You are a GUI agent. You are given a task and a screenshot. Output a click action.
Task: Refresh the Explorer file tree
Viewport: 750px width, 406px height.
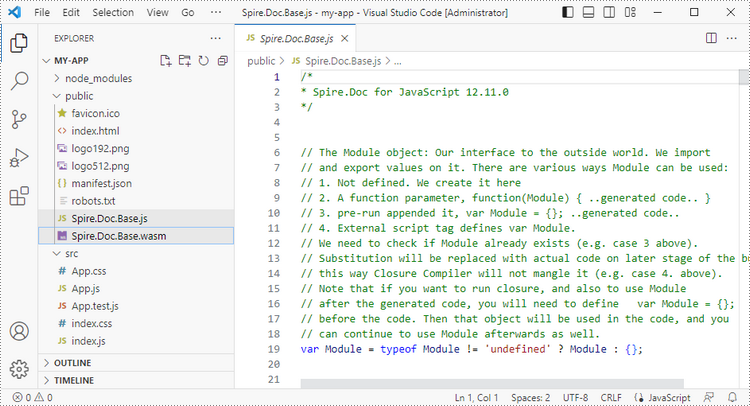click(203, 60)
